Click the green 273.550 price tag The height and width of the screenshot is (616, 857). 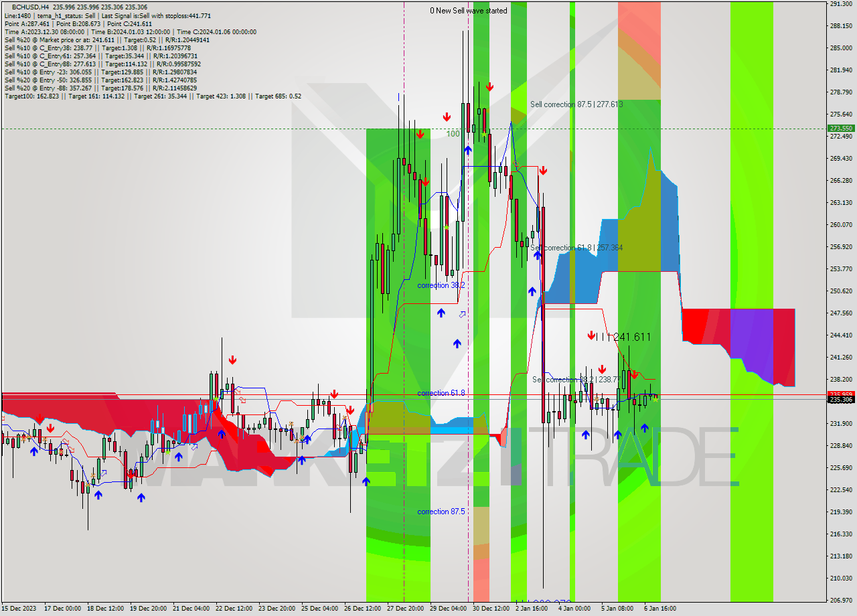pyautogui.click(x=841, y=128)
